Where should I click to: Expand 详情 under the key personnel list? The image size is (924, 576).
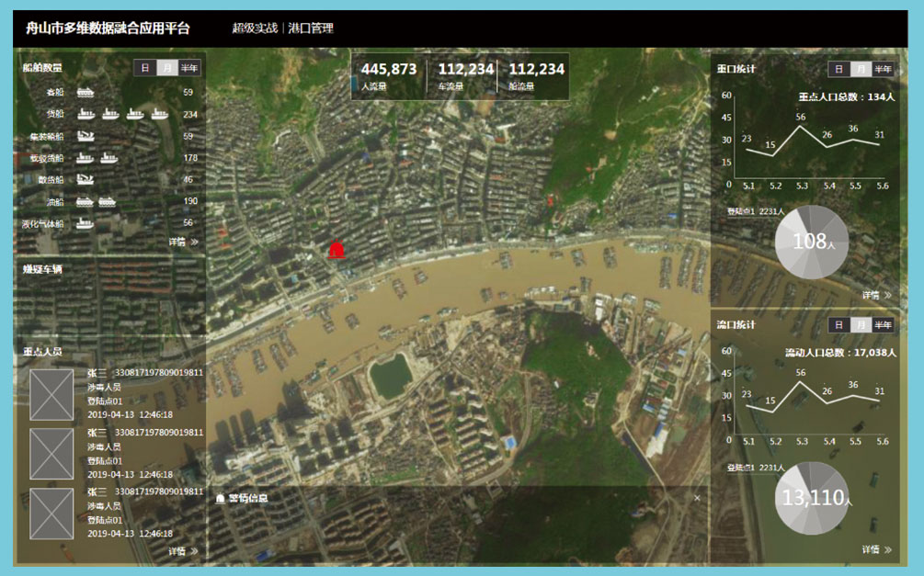[183, 551]
